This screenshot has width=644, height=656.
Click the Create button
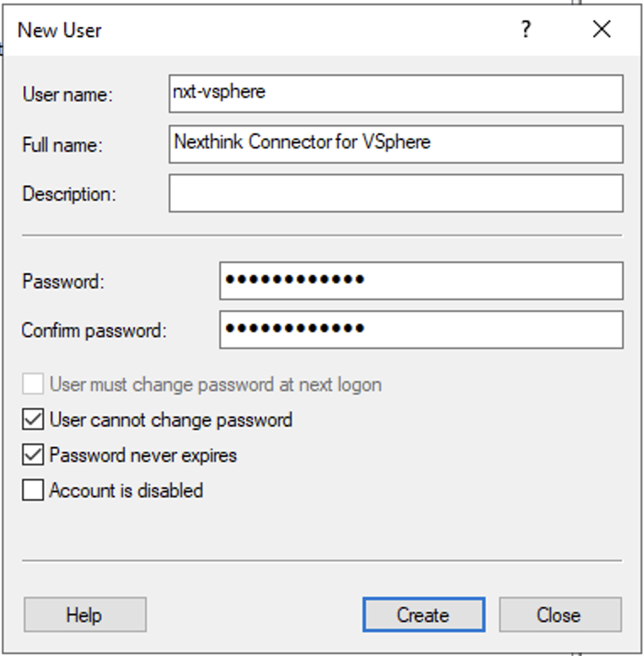coord(423,615)
